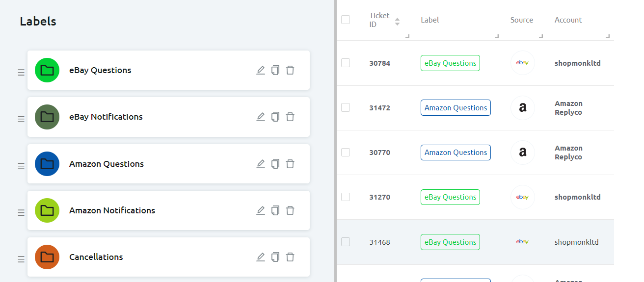This screenshot has height=282, width=644.
Task: Open the Source column filter corner
Action: [x=541, y=36]
